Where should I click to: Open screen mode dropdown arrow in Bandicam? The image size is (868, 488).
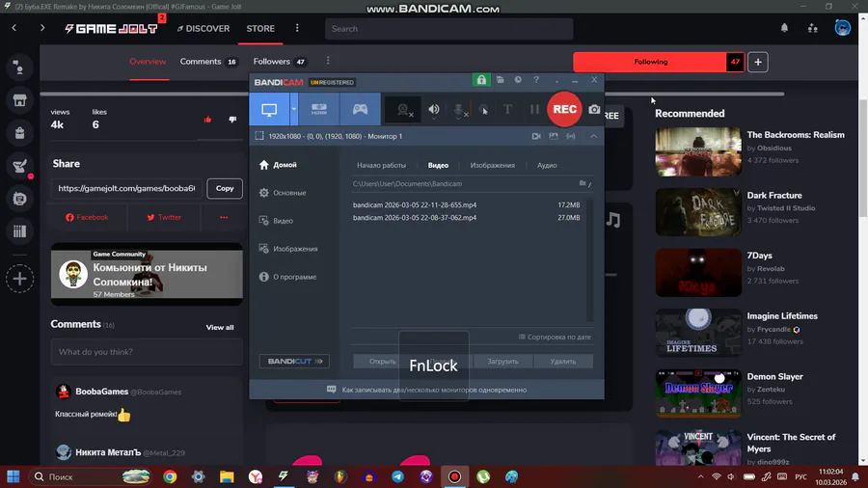[x=294, y=109]
